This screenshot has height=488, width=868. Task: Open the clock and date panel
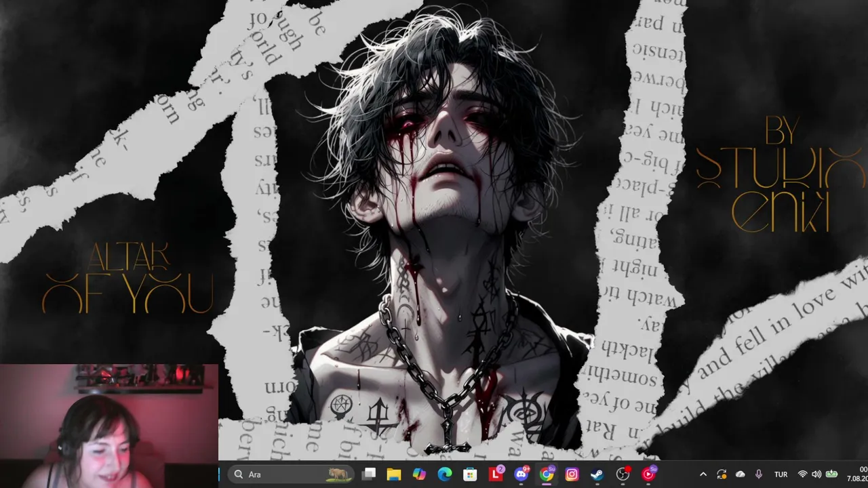click(x=856, y=474)
